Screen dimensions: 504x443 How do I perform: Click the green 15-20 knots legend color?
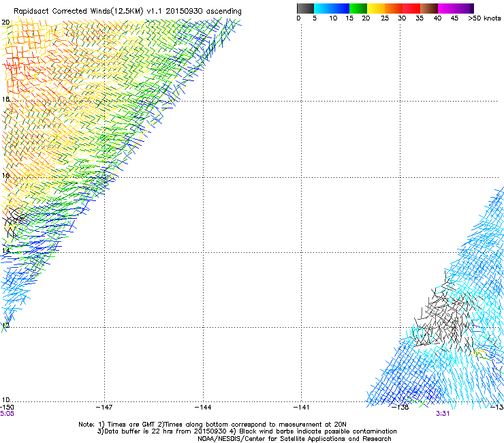[358, 8]
